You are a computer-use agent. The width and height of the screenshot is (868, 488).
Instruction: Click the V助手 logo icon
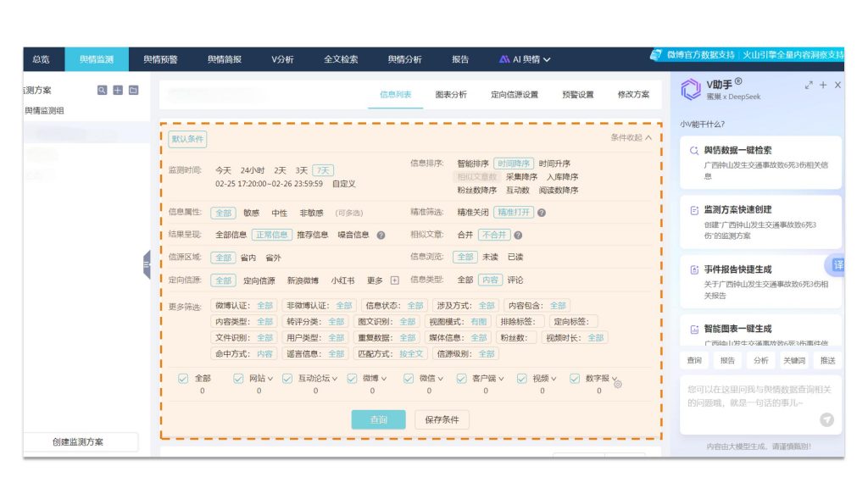[691, 89]
